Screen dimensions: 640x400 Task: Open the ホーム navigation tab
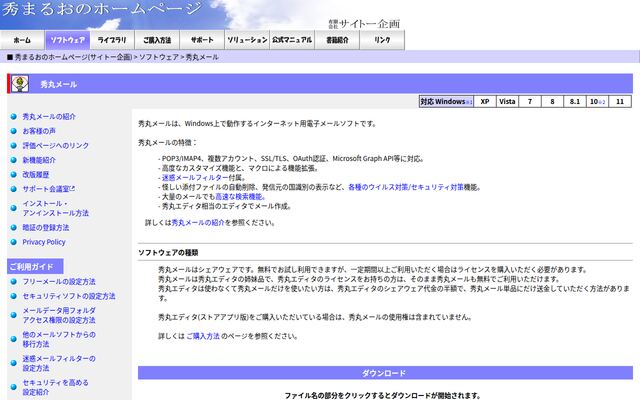[22, 40]
